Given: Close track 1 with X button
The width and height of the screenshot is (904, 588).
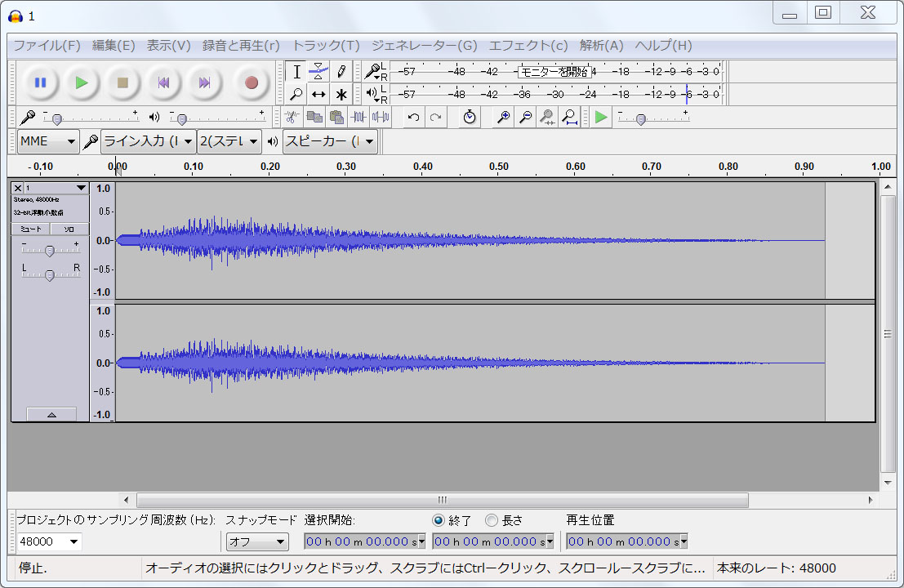Looking at the screenshot, I should click(18, 188).
